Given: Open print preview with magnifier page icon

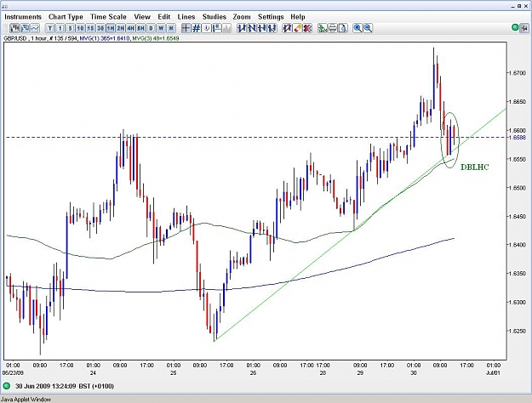Looking at the screenshot, I should (343, 28).
